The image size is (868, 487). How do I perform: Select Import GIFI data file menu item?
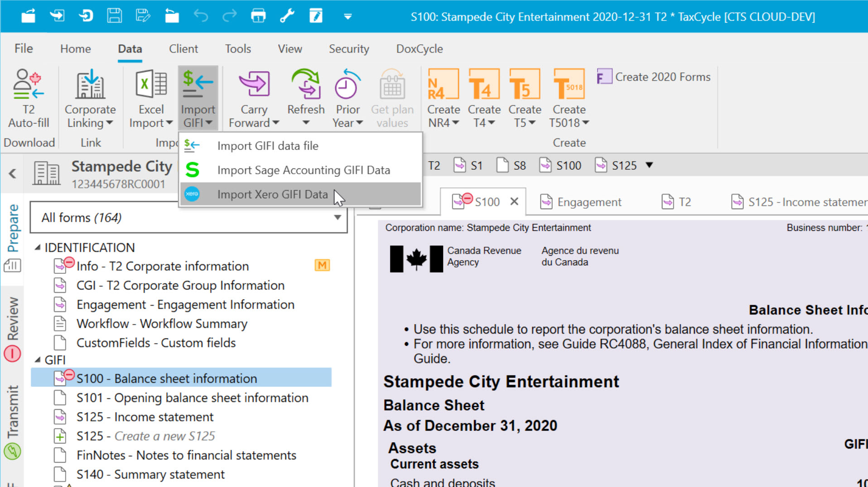click(301, 146)
